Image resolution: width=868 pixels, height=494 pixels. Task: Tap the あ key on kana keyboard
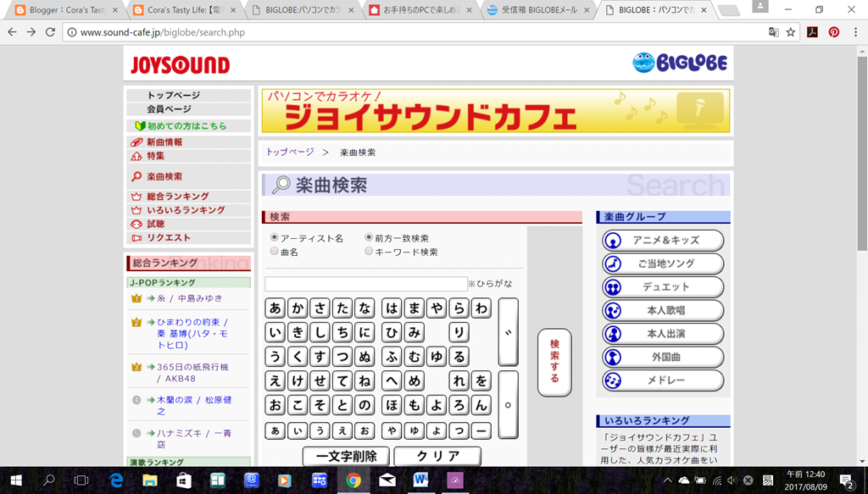tap(275, 308)
